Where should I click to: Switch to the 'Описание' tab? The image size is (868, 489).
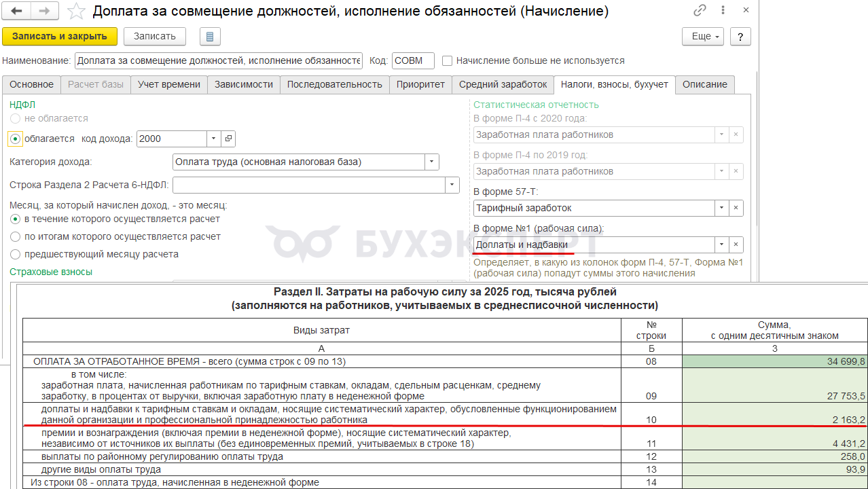705,85
